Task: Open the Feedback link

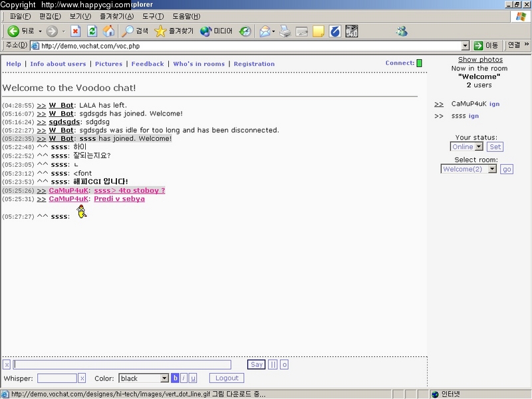Action: point(148,64)
